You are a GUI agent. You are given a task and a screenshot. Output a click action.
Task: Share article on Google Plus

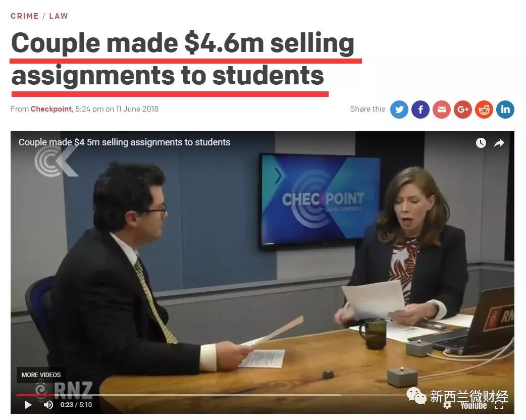click(463, 110)
